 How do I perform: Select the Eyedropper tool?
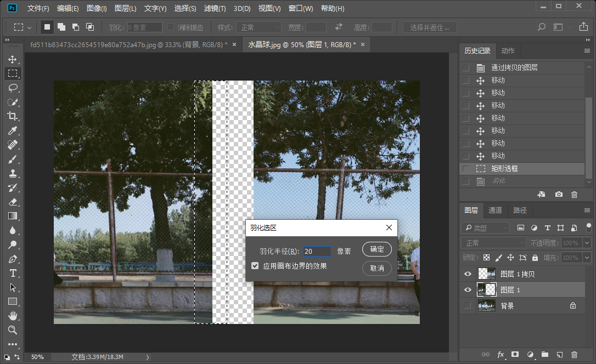13,130
